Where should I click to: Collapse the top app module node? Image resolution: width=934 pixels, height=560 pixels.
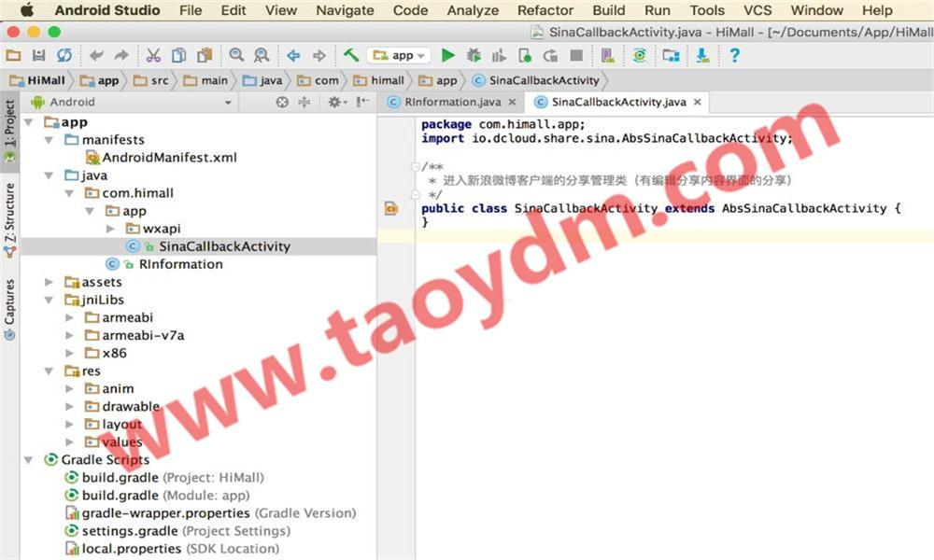click(28, 122)
